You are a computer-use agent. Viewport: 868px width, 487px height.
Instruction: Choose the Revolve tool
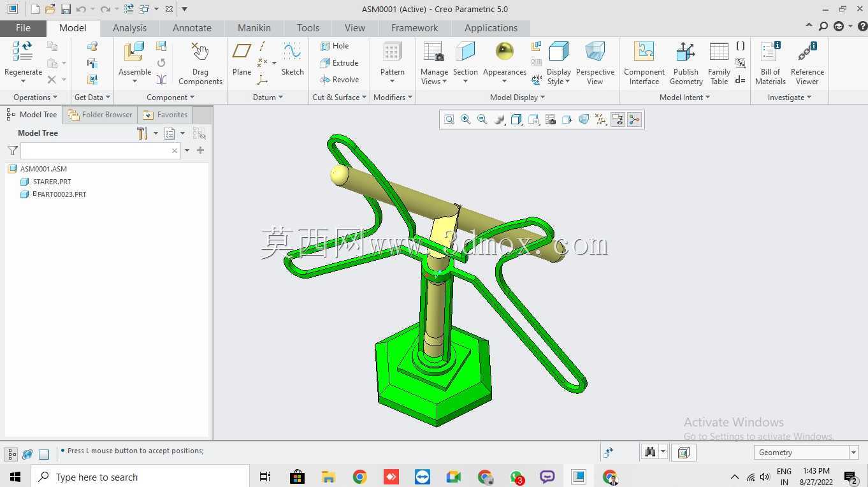coord(340,80)
